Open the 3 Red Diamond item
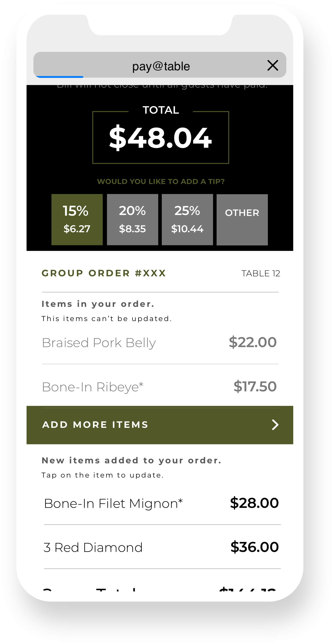This screenshot has width=334, height=644. point(161,547)
